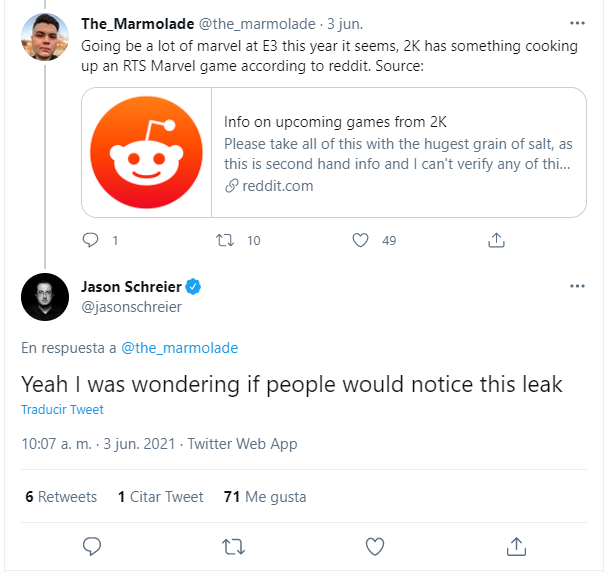Click the Reddit logo in link card
605x573 pixels.
147,152
